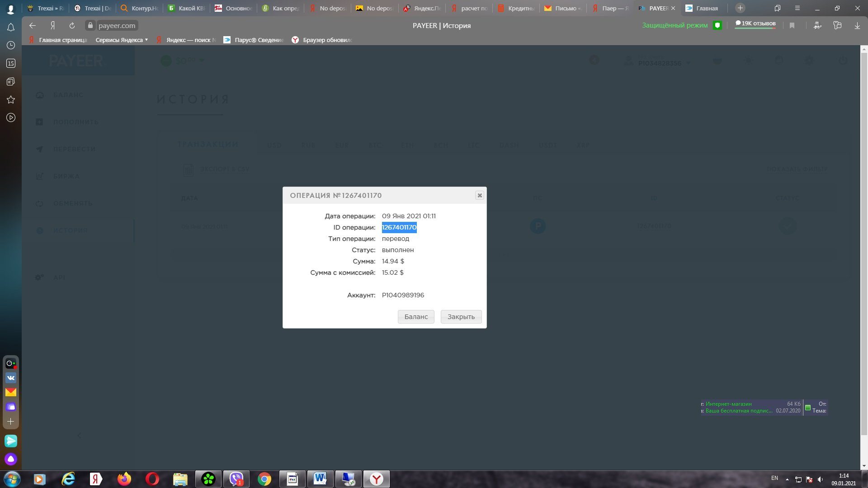
Task: Open the Главная страница bookmark
Action: pos(58,40)
